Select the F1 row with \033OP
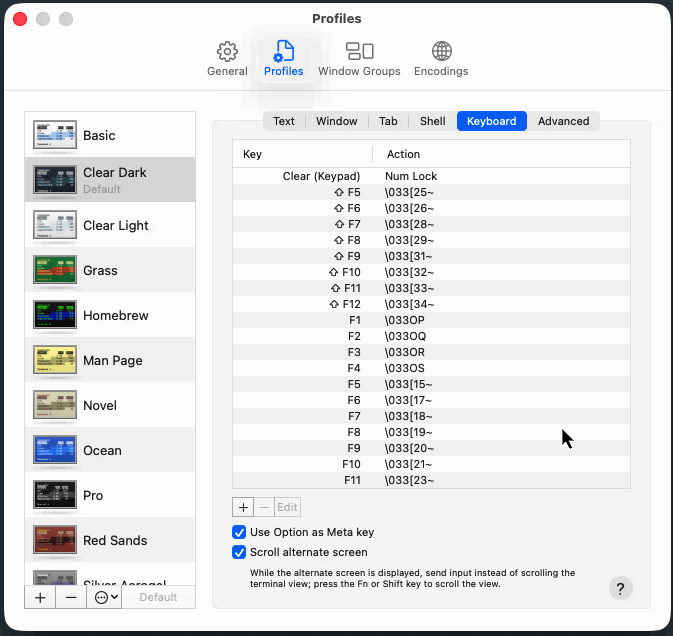The image size is (673, 636). point(431,320)
